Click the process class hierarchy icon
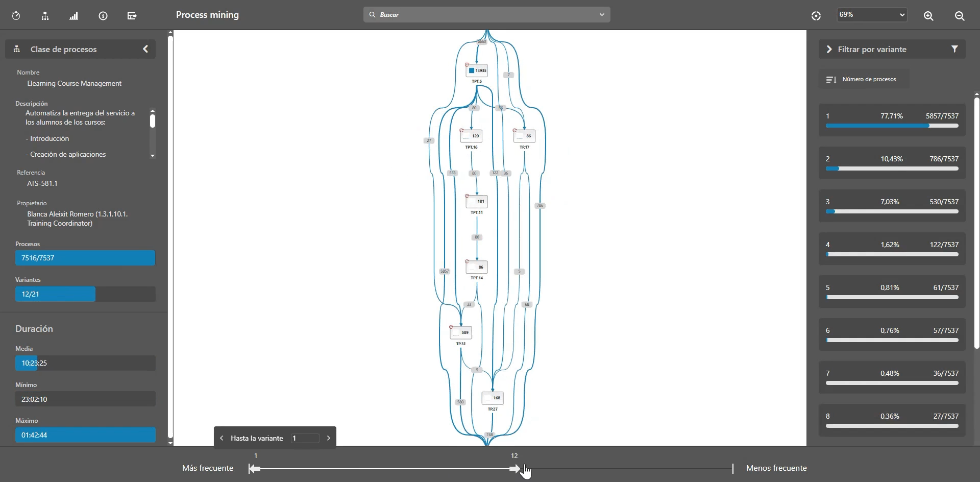The height and width of the screenshot is (482, 980). coord(17,49)
